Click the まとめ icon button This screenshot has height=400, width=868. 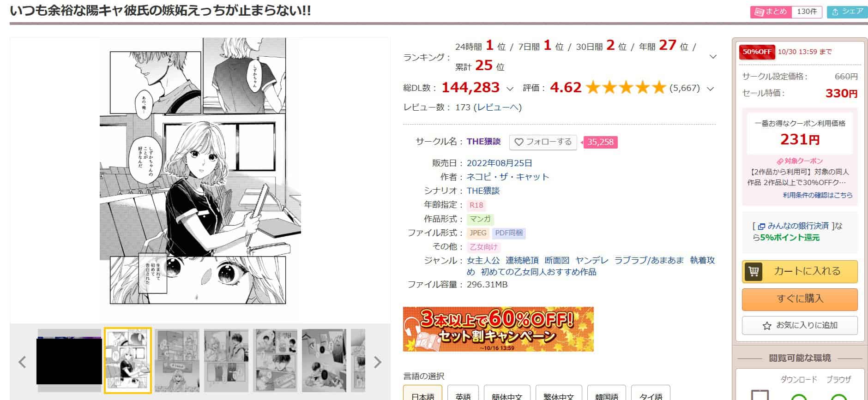pos(759,12)
